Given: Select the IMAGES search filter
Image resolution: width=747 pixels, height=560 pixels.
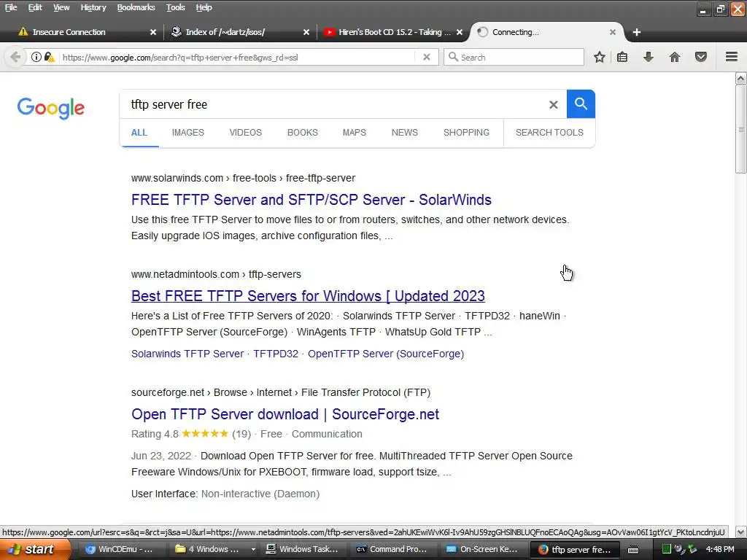Looking at the screenshot, I should pyautogui.click(x=188, y=133).
